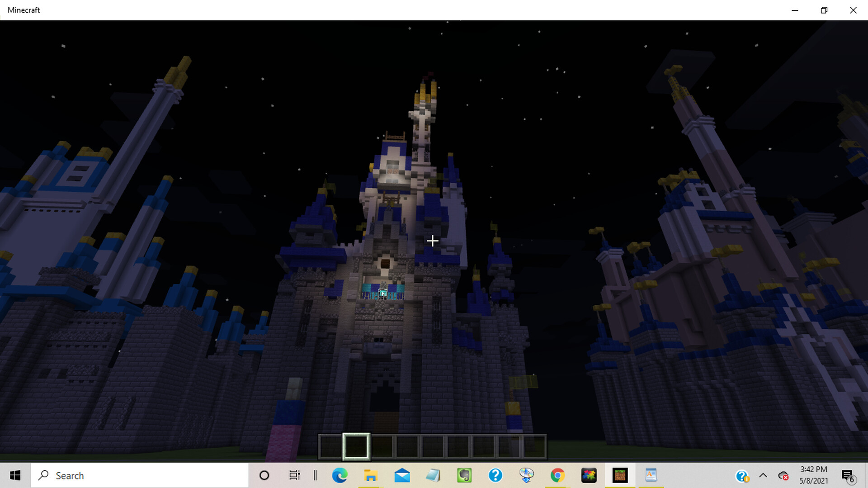Expand hidden system tray icons

click(763, 475)
